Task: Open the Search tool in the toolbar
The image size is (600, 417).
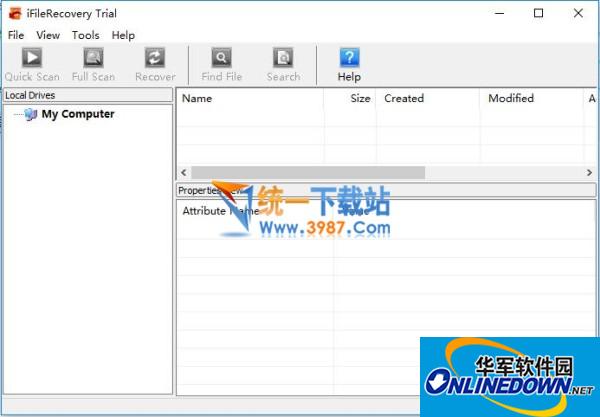Action: pyautogui.click(x=283, y=64)
